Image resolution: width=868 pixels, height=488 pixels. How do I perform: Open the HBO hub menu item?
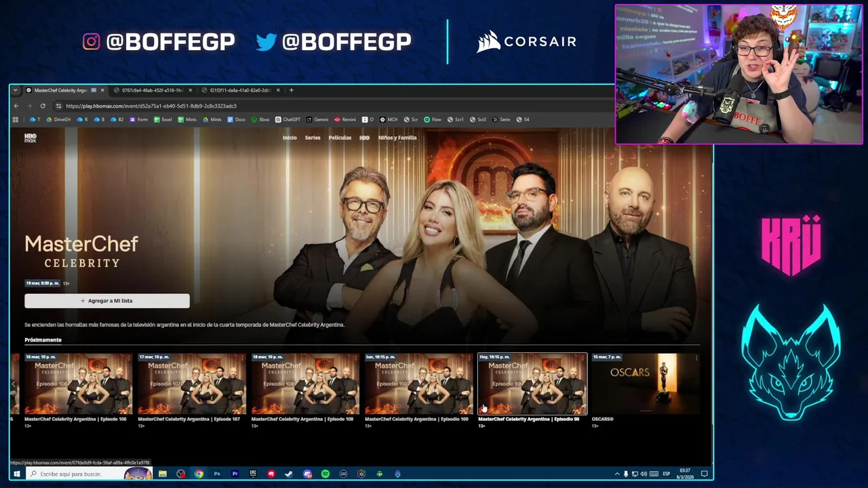[364, 138]
